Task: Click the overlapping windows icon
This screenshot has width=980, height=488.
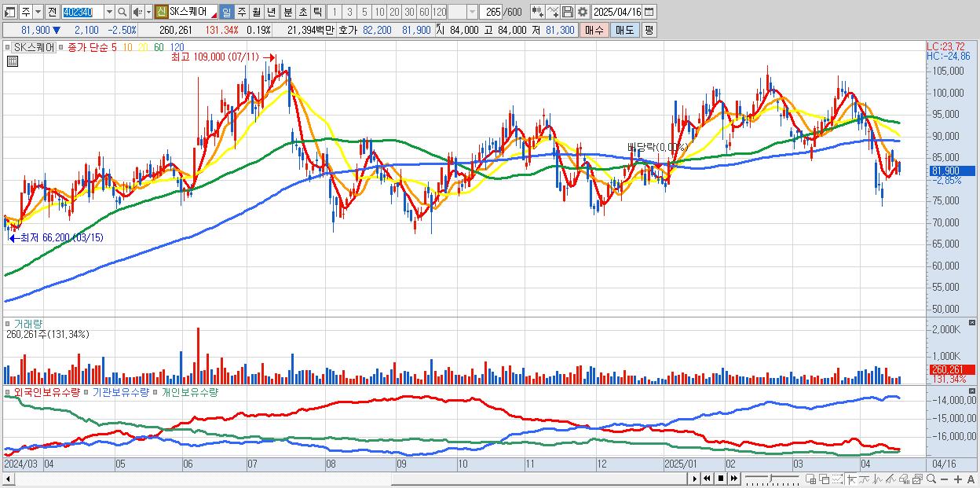Action: coord(824,479)
